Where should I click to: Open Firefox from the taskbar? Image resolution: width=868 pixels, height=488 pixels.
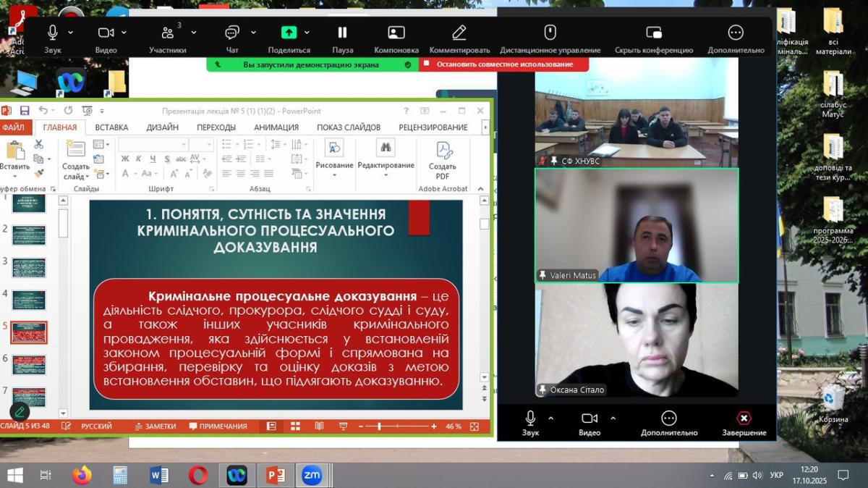82,475
